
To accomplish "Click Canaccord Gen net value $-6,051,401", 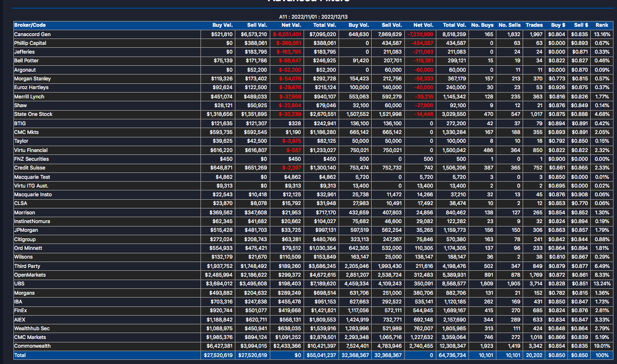I will coord(287,34).
